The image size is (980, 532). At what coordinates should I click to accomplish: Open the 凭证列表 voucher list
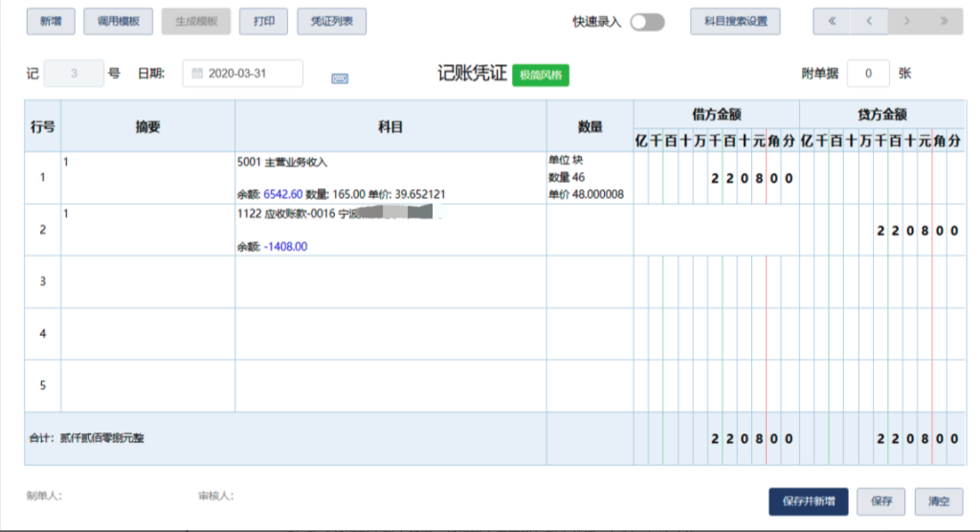332,21
